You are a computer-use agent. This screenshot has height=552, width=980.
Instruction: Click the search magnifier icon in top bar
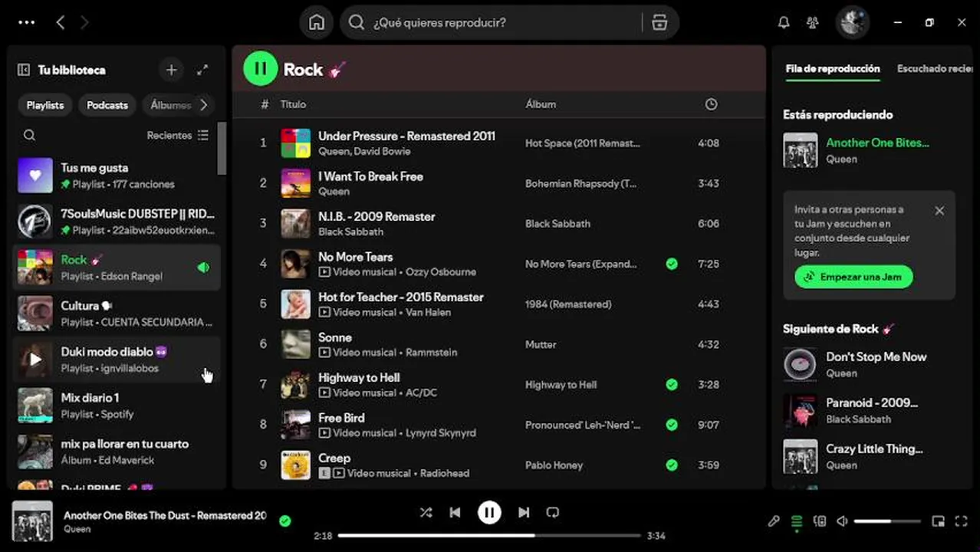[356, 22]
